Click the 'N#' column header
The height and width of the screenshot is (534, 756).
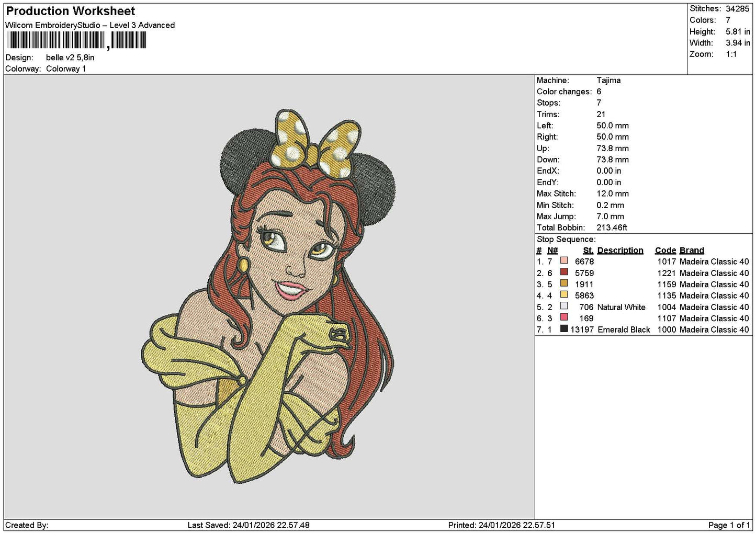pos(552,251)
